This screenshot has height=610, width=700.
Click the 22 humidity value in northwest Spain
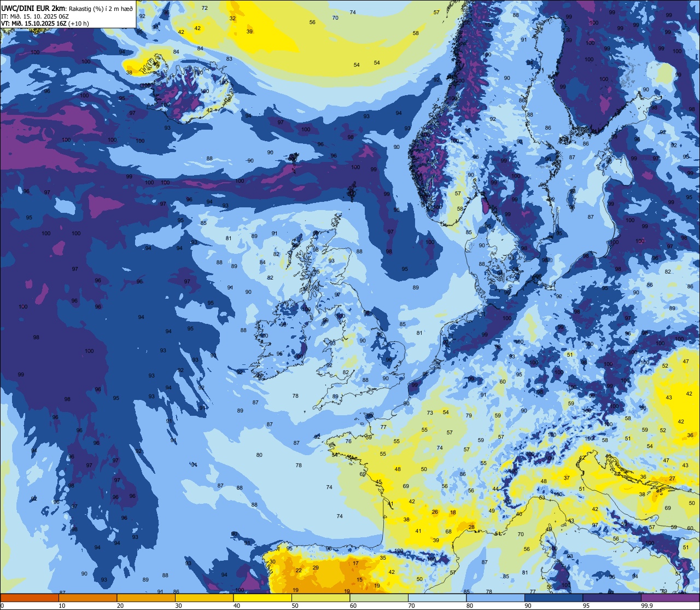pos(299,570)
